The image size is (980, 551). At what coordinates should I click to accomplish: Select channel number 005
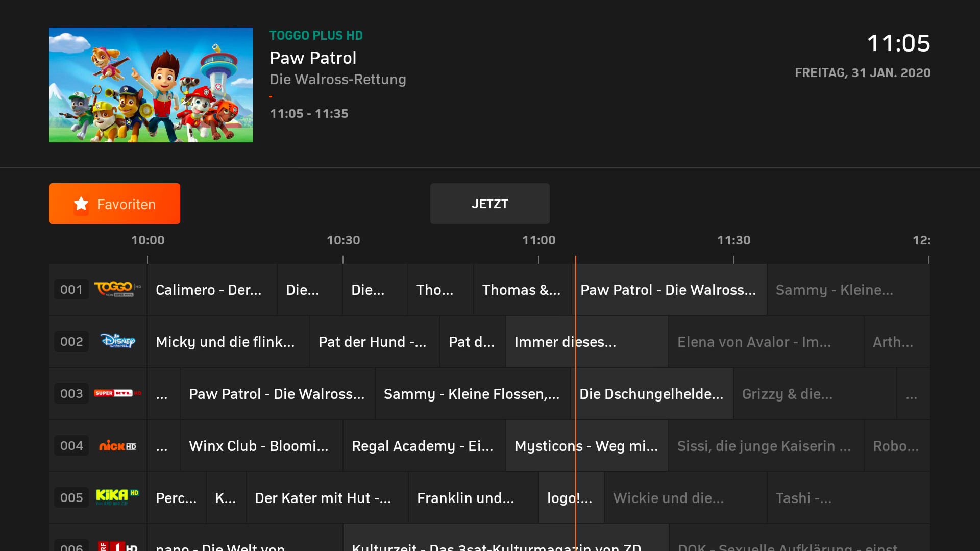71,498
